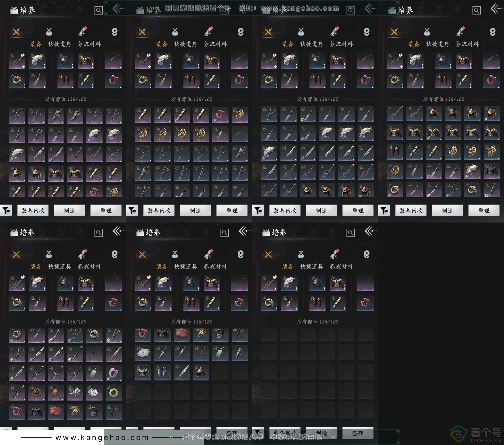This screenshot has height=445, width=504.
Task: Select the pouch category icon in top-left panel
Action: tap(49, 32)
